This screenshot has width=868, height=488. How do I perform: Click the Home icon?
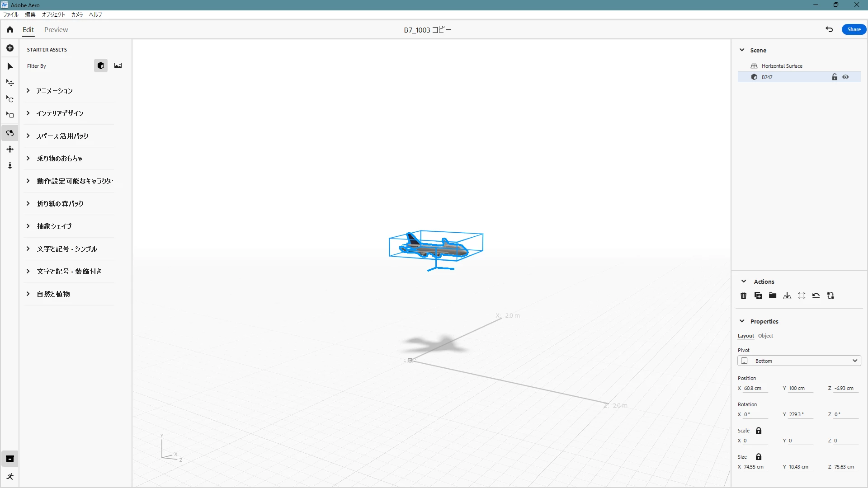(x=10, y=29)
